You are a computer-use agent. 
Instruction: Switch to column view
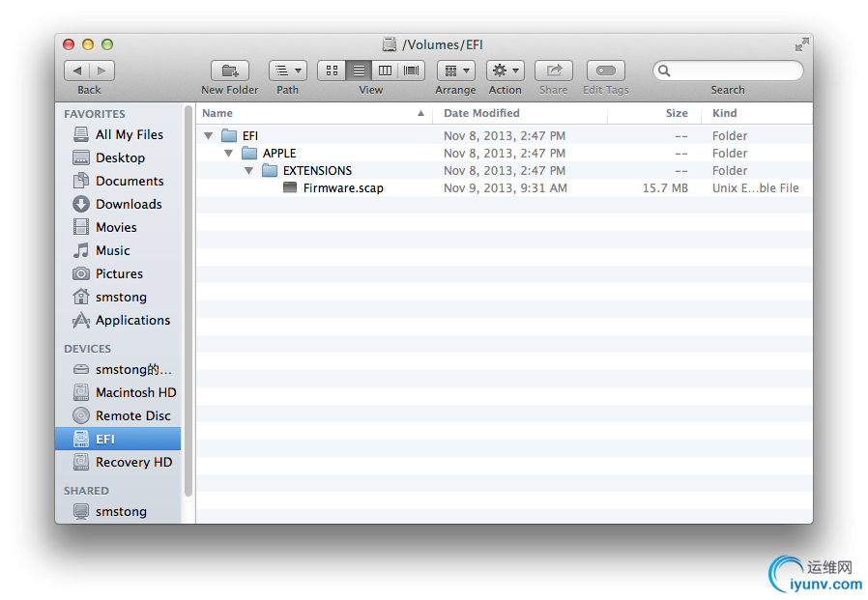(x=385, y=71)
